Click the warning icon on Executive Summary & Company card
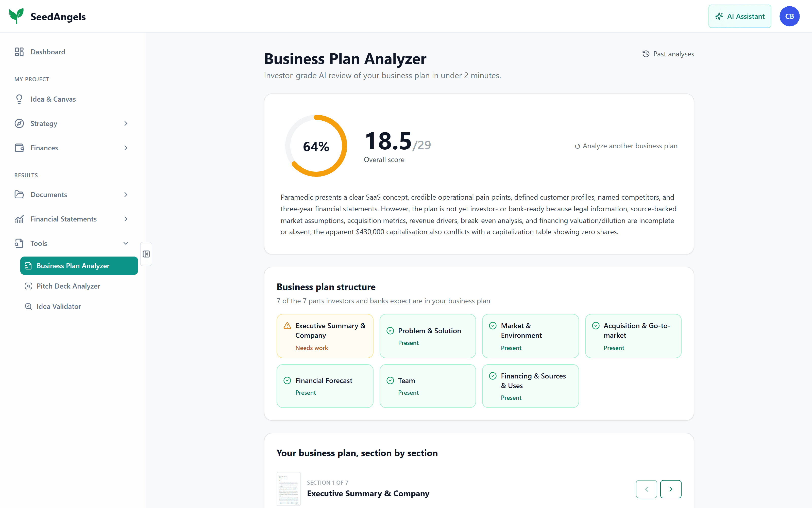 coord(287,326)
